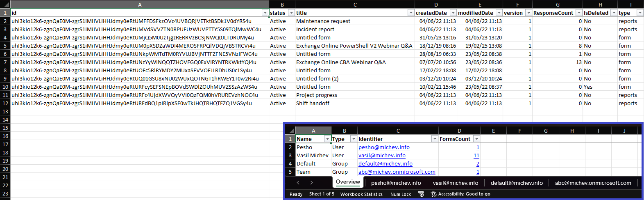Click Select All corner of the Overview sheet
The width and height of the screenshot is (644, 200).
point(290,131)
